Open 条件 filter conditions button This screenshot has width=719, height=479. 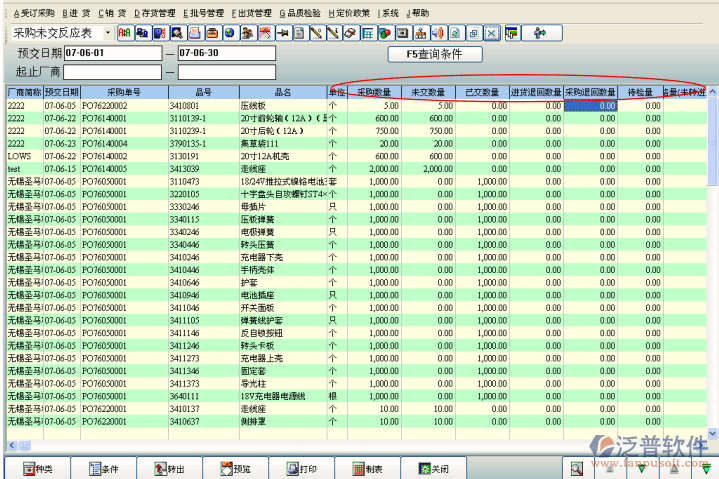(x=102, y=468)
